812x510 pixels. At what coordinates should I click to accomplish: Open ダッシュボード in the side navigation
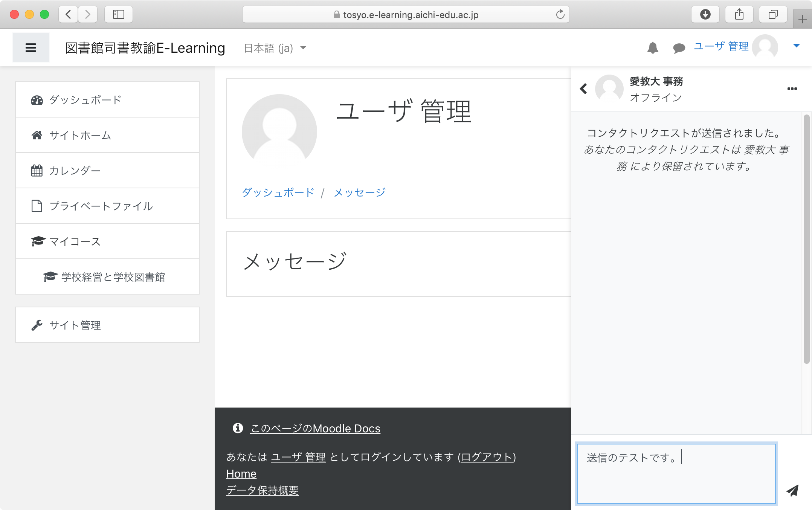coord(107,100)
